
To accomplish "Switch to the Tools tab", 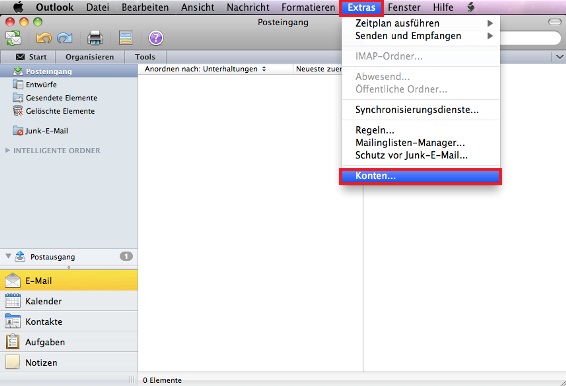I will coord(145,57).
